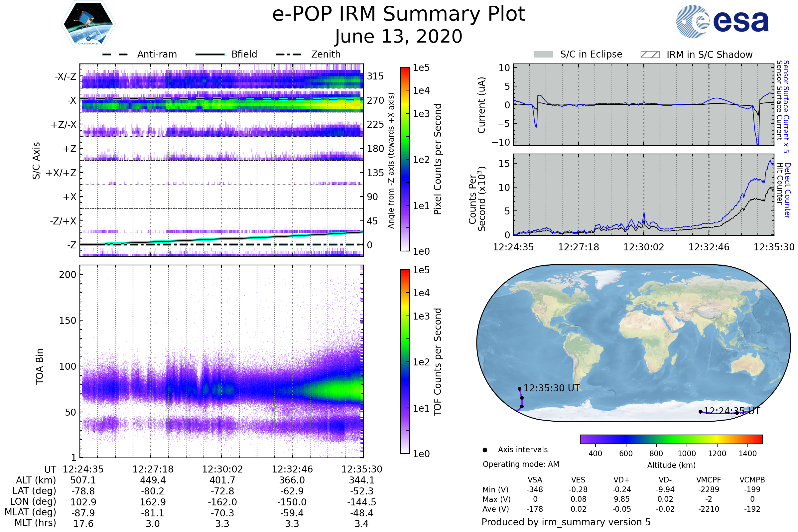Image resolution: width=798 pixels, height=532 pixels.
Task: Click the Altitude (km) color bar
Action: point(671,439)
